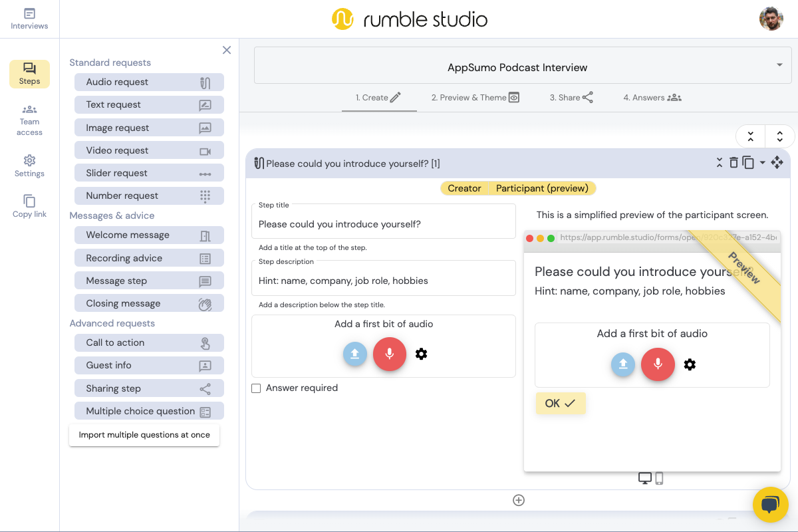Open the intercom chat bubble
Image resolution: width=798 pixels, height=532 pixels.
(770, 505)
